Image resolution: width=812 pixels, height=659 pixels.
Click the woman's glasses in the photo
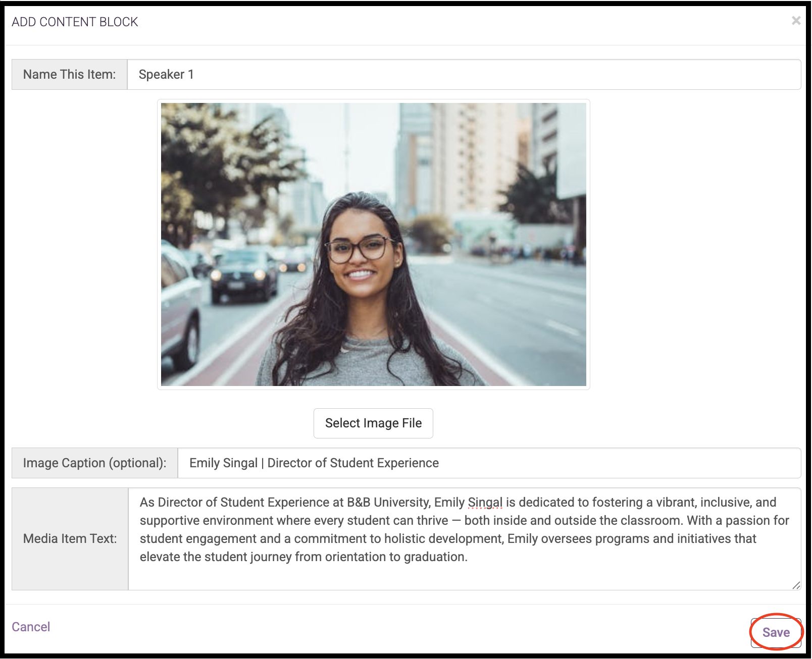(x=360, y=249)
